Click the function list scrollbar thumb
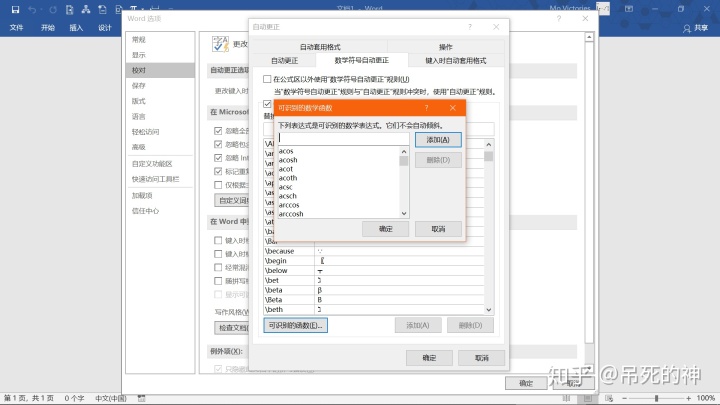This screenshot has width=720, height=405. coord(404,161)
